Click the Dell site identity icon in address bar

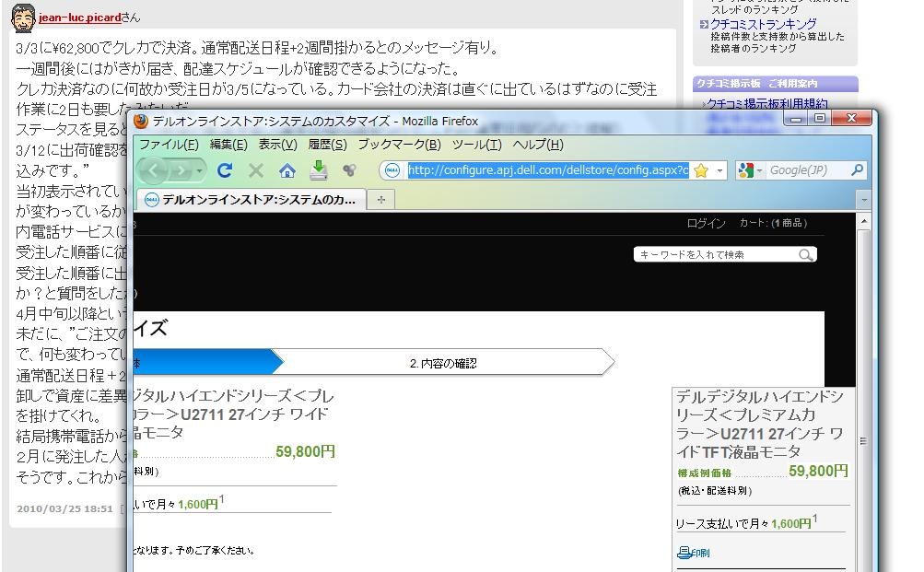tap(392, 170)
